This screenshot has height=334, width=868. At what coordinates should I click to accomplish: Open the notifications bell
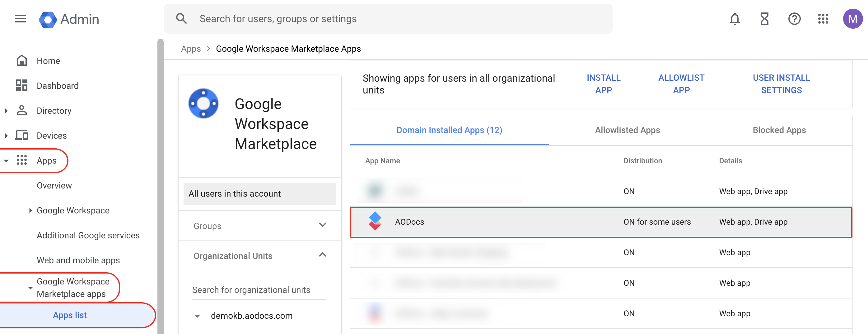click(x=735, y=19)
